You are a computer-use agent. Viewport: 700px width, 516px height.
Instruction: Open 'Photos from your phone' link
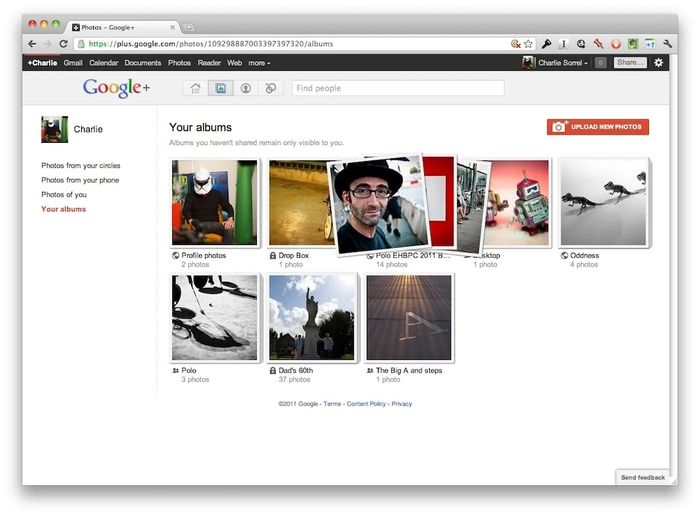80,180
